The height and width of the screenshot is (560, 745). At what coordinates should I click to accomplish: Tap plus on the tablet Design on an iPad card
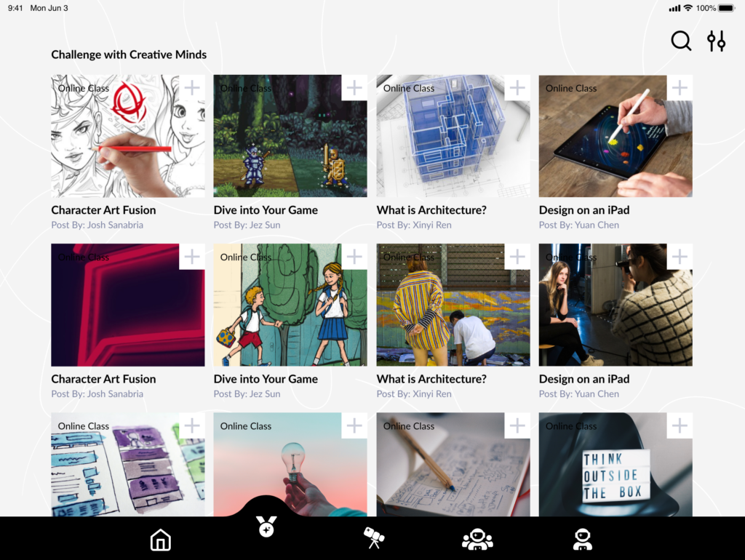click(x=680, y=88)
